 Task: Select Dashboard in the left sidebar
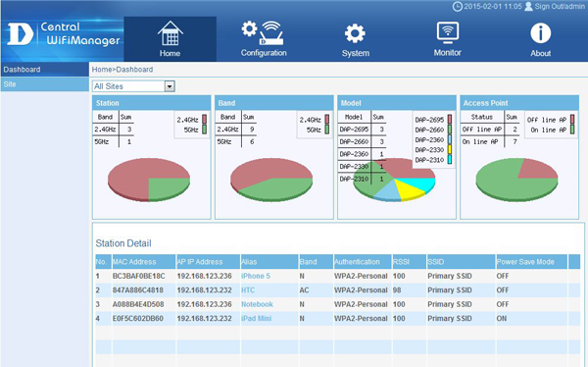click(x=45, y=70)
